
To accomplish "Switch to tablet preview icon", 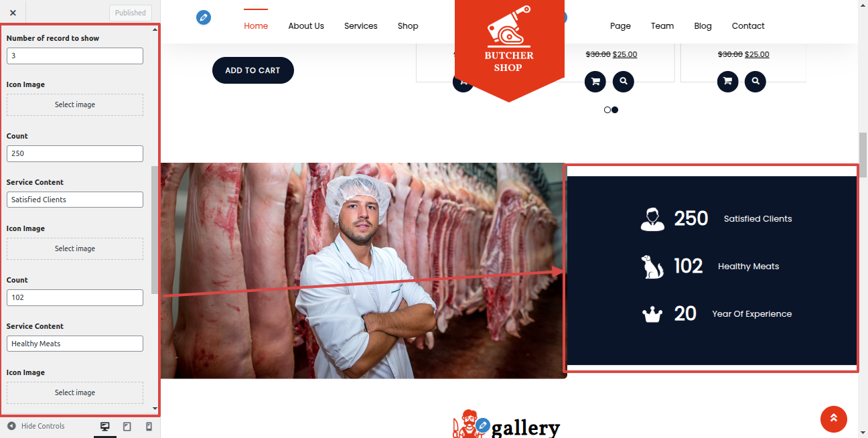I will click(127, 427).
